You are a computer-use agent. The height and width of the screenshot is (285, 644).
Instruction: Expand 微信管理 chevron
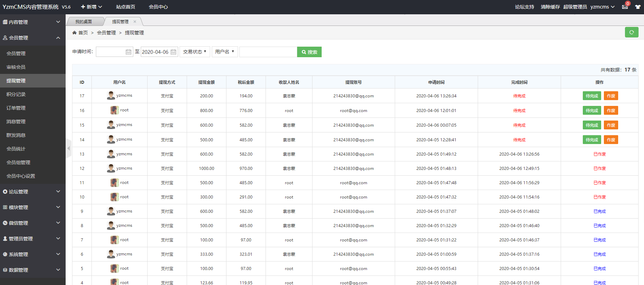pyautogui.click(x=58, y=223)
